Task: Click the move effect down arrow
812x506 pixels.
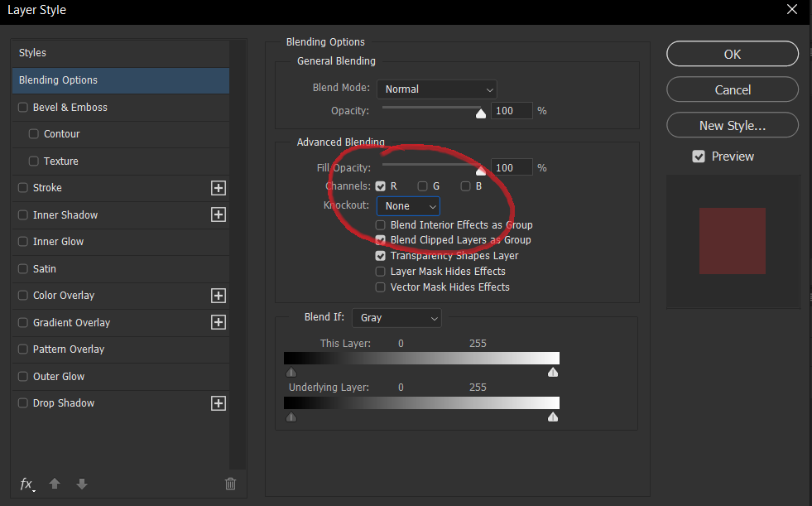Action: 81,484
